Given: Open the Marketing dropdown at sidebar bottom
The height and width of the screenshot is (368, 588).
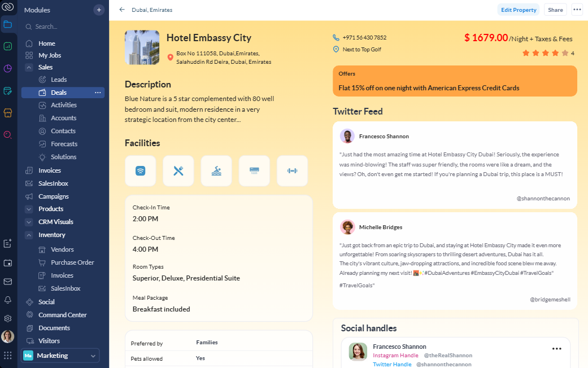Looking at the screenshot, I should (93, 356).
